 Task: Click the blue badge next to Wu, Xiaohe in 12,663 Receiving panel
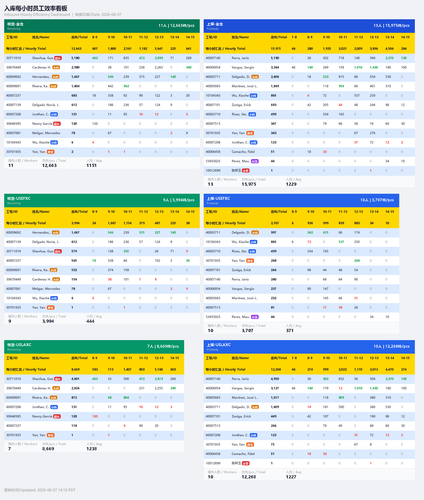point(54,142)
